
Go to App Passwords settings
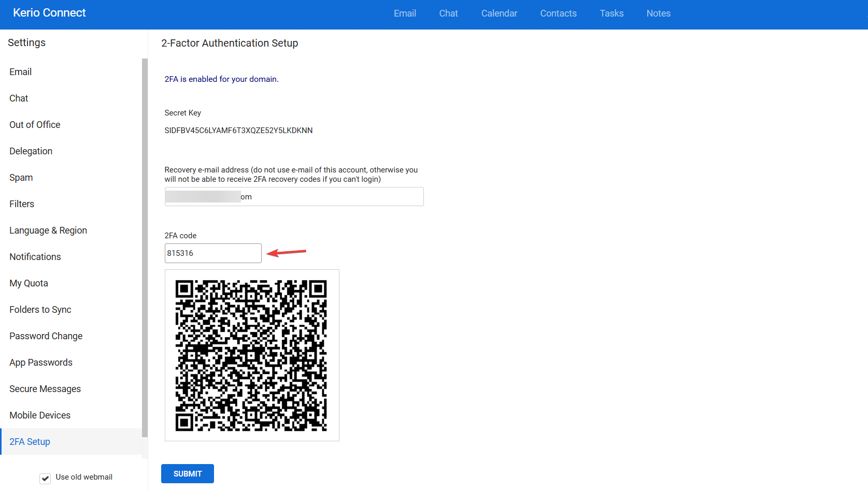click(41, 363)
